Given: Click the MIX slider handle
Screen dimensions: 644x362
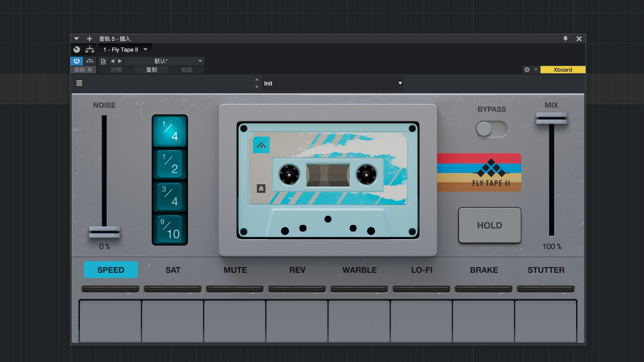Looking at the screenshot, I should 551,118.
